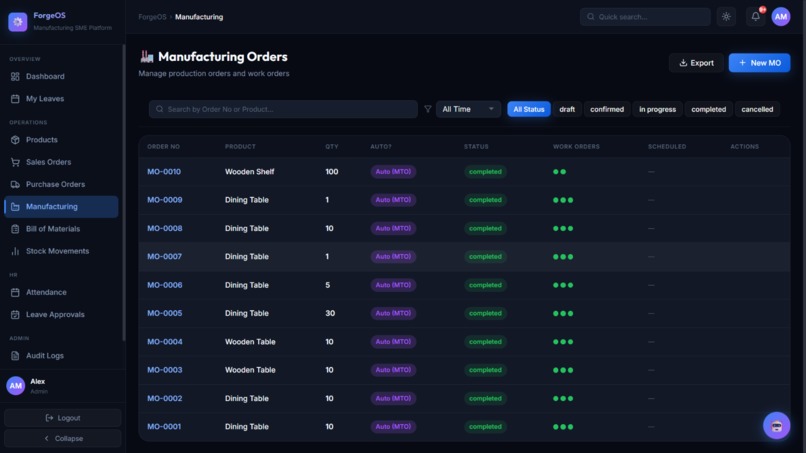Click the SCHEDULED column header
The height and width of the screenshot is (453, 806).
point(667,147)
